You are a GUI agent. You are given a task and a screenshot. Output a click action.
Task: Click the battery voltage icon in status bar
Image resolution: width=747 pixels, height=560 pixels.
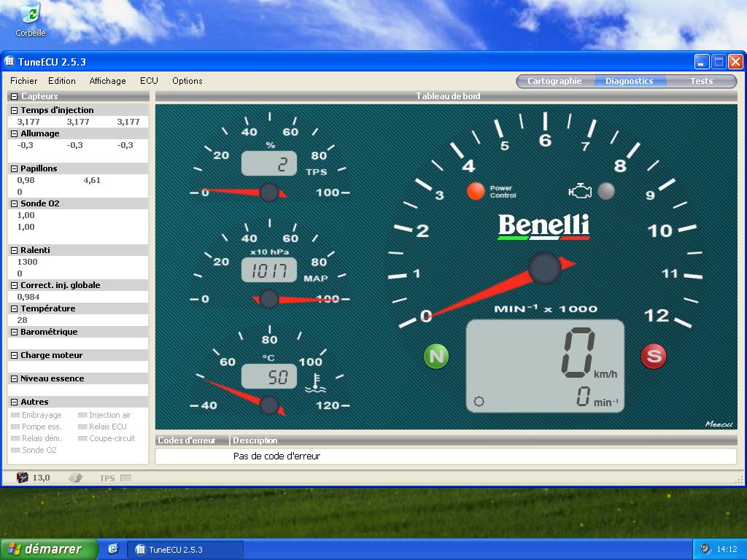[23, 477]
